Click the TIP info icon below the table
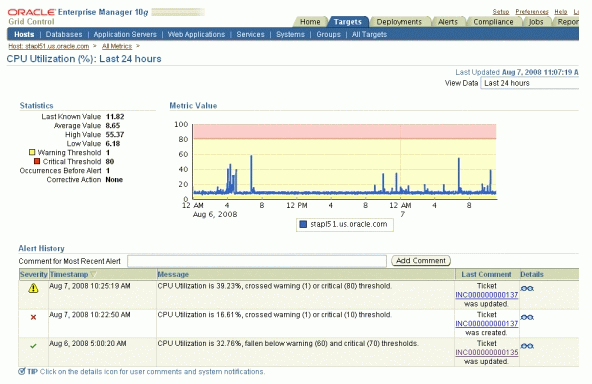Image resolution: width=592 pixels, height=384 pixels. tap(22, 372)
